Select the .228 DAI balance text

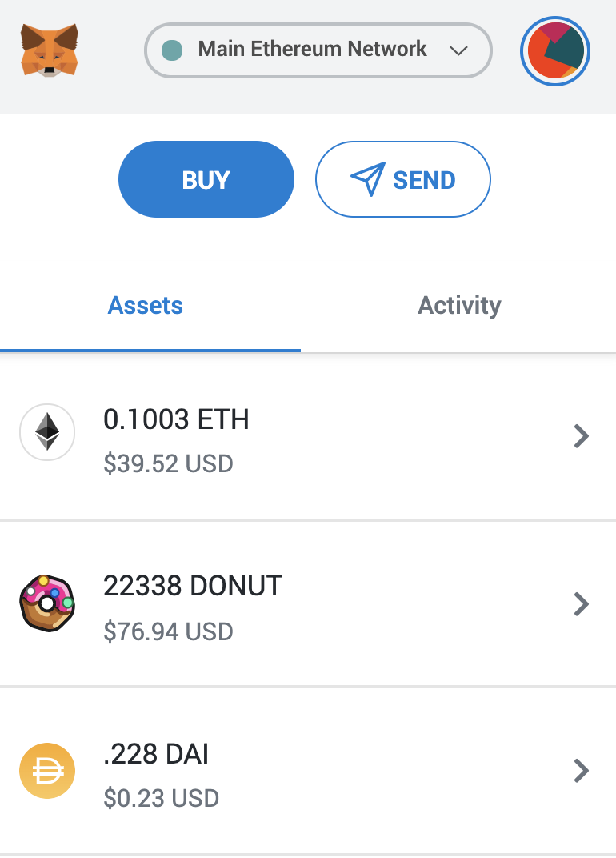tap(156, 754)
